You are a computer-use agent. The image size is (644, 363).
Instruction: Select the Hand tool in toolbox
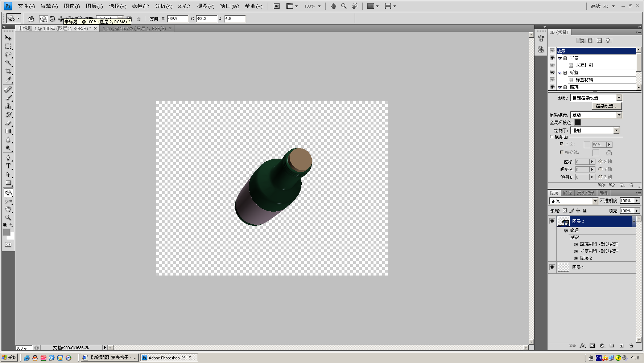tap(8, 209)
